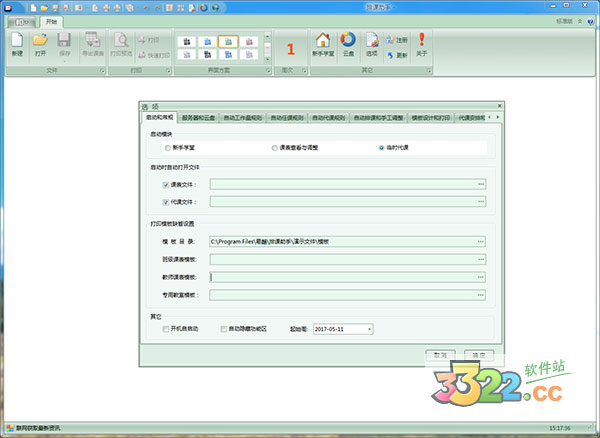Expand the 其它 group dialog launcher
The height and width of the screenshot is (438, 600).
tap(429, 71)
